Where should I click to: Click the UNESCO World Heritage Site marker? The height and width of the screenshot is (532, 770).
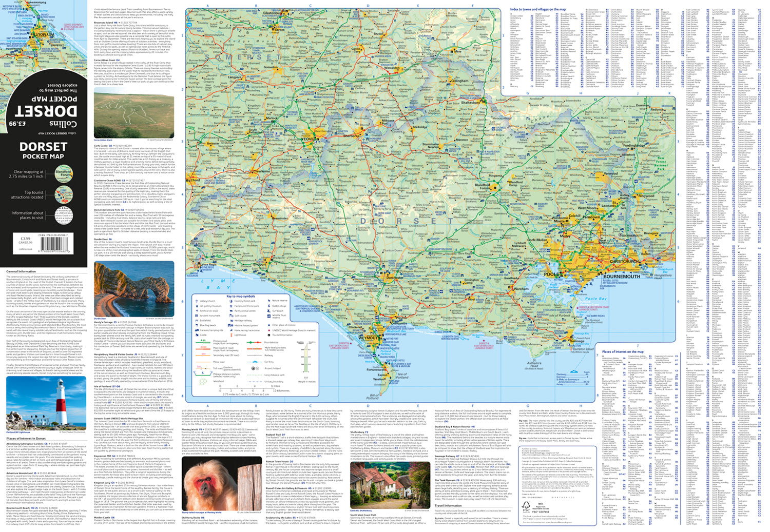[x=269, y=330]
